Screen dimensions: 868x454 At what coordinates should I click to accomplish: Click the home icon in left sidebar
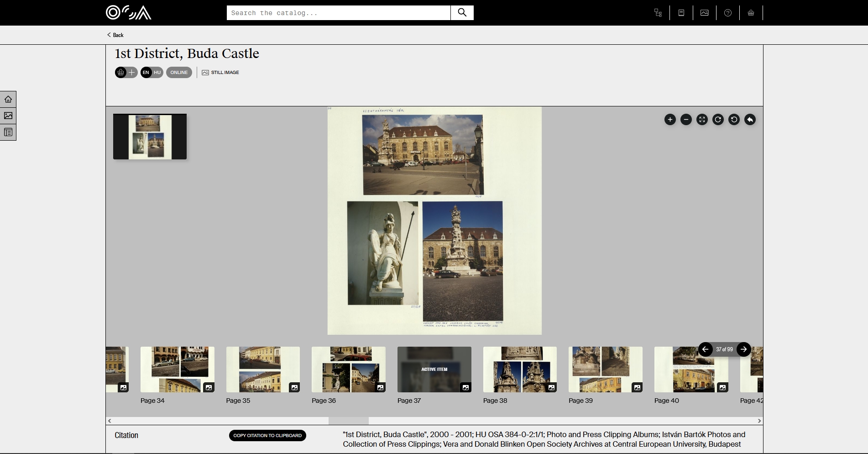click(8, 99)
